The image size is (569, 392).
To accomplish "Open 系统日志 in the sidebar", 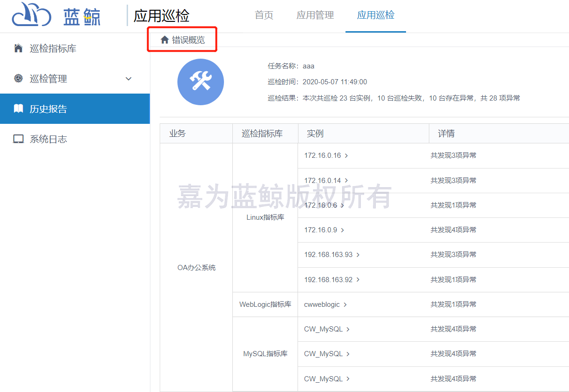I will click(48, 139).
